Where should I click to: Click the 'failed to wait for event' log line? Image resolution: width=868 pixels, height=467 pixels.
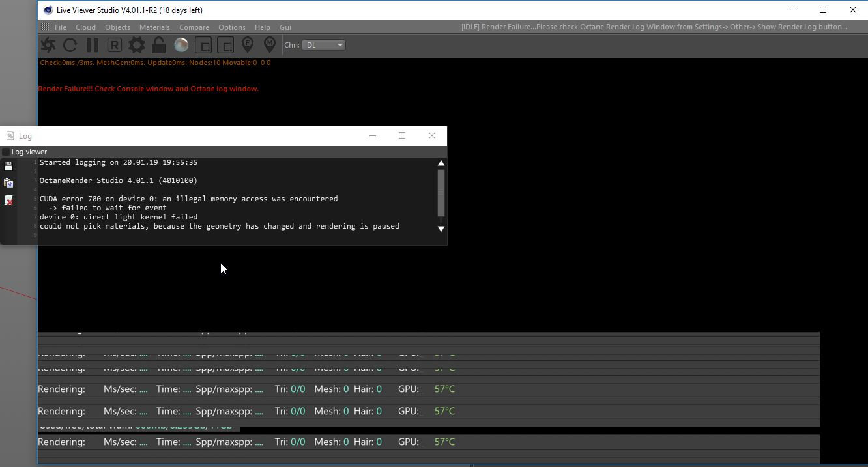click(x=108, y=208)
